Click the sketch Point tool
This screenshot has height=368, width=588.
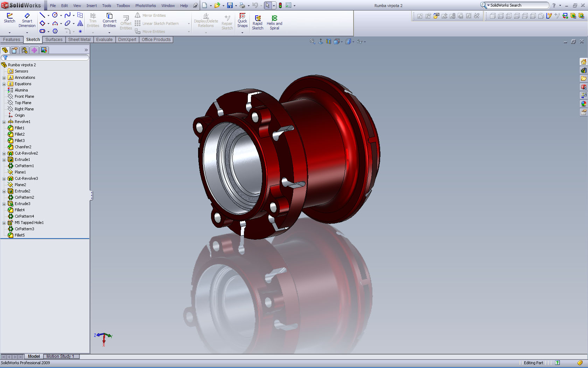tap(80, 31)
